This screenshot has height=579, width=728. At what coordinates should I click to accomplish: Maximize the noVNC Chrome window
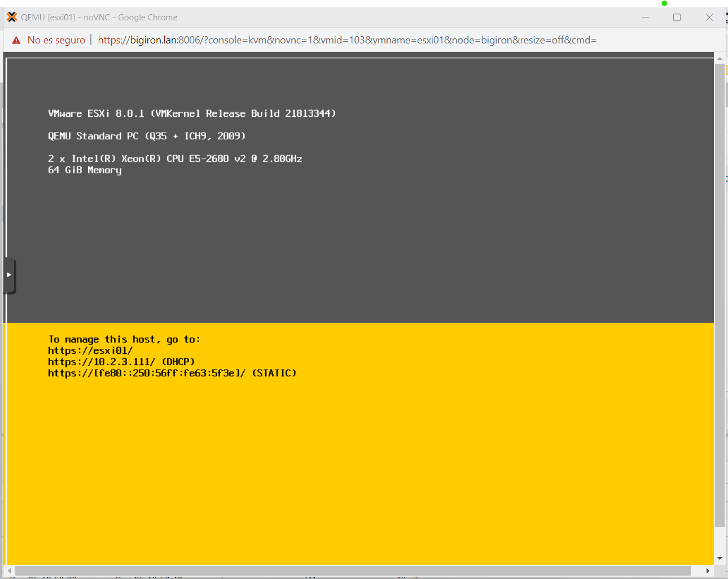[677, 17]
